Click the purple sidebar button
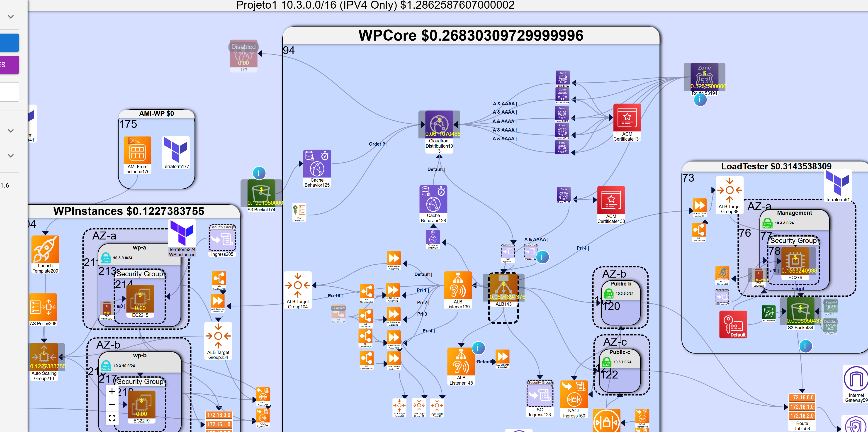Image resolution: width=868 pixels, height=432 pixels. [x=10, y=65]
